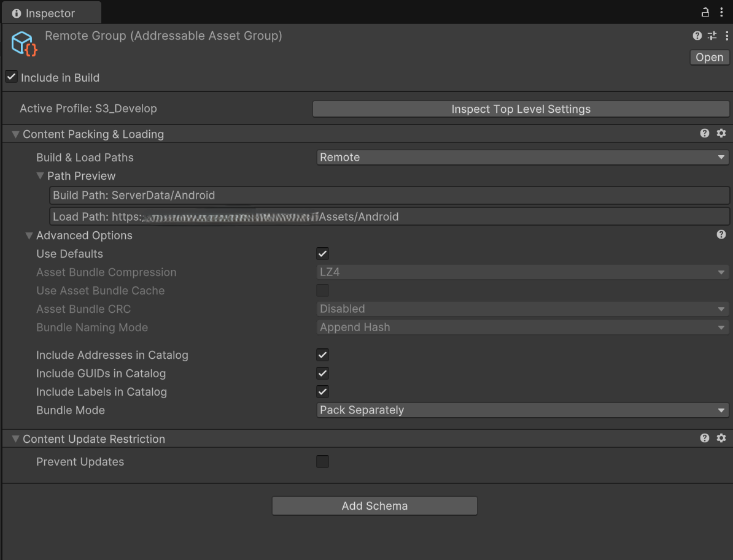Click the Asset Bundle Compression label
The image size is (733, 560).
[107, 272]
